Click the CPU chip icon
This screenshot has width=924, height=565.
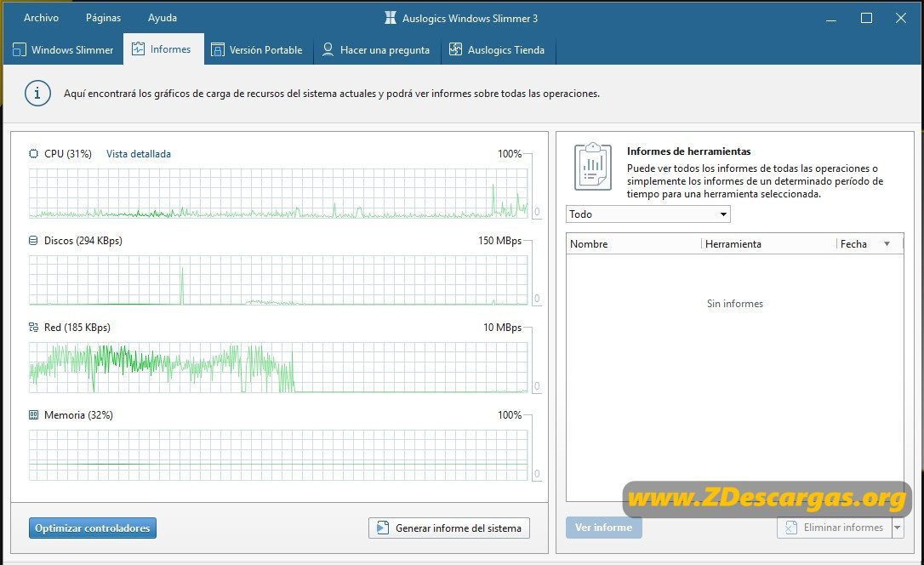click(x=33, y=154)
